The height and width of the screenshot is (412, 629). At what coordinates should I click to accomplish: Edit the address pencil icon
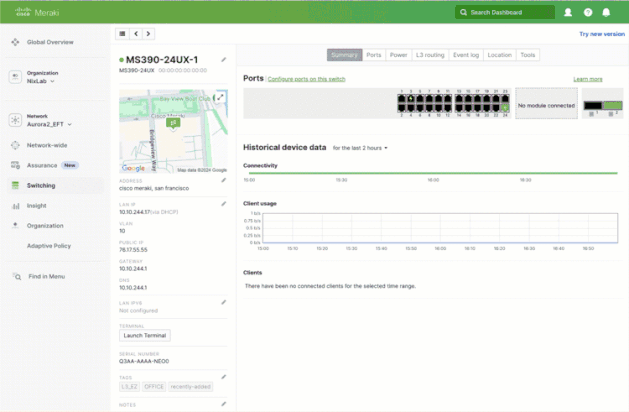[223, 181]
